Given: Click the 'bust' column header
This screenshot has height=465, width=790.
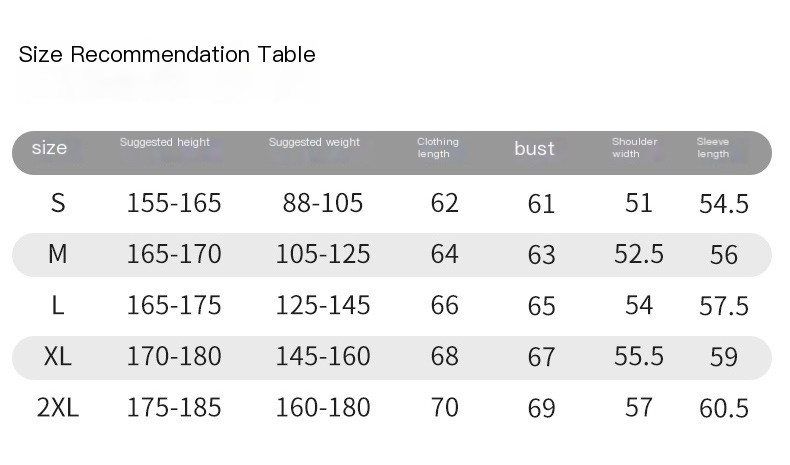Looking at the screenshot, I should [x=534, y=148].
